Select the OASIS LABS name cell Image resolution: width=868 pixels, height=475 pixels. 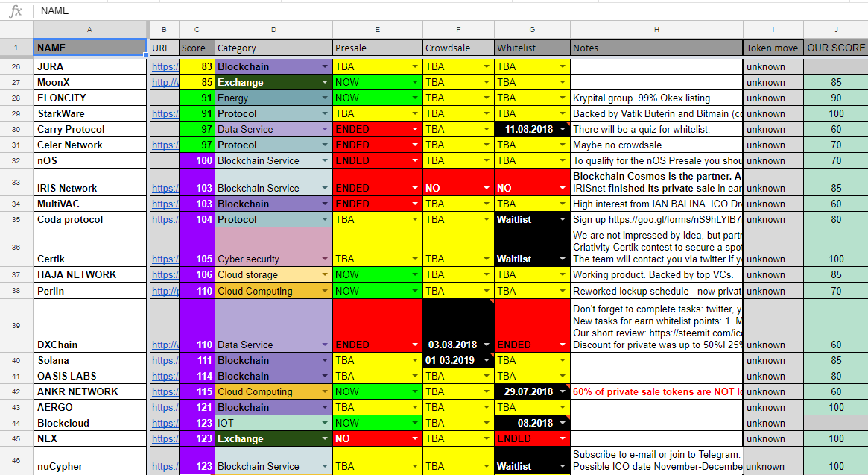(x=89, y=376)
